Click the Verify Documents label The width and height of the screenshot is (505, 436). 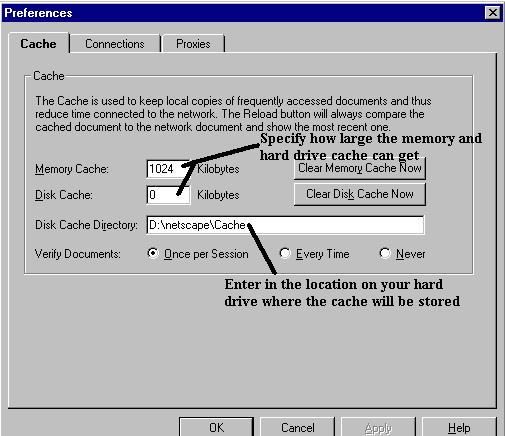[x=78, y=254]
